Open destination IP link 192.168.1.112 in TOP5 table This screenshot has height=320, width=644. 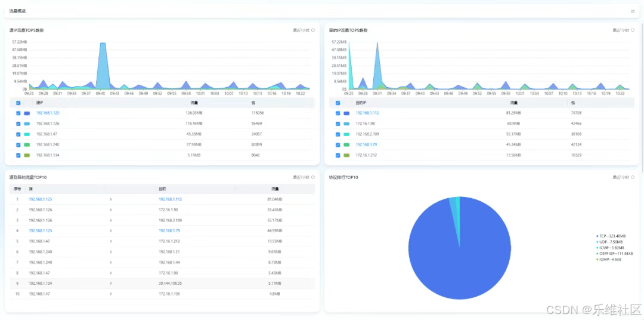coord(367,113)
